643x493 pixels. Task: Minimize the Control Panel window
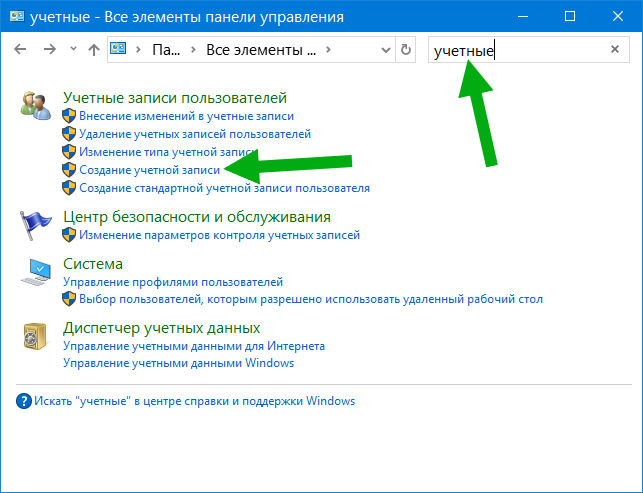point(523,16)
